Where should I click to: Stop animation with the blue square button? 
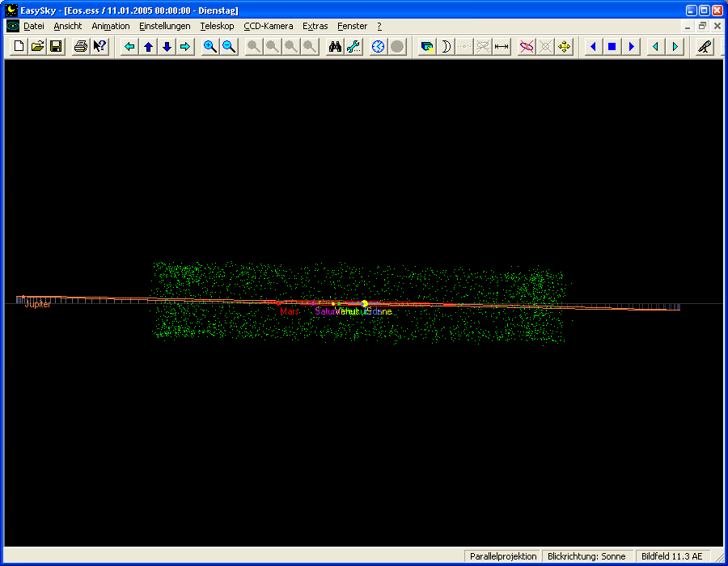pos(612,47)
